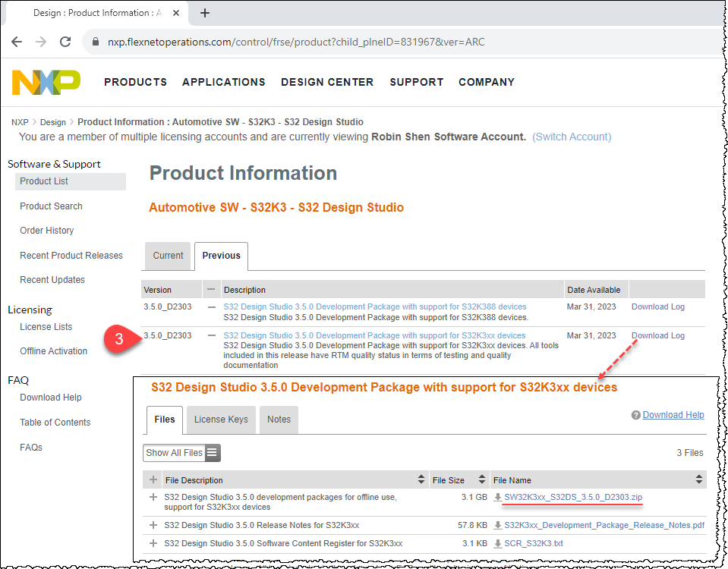Reload the page with the refresh icon

[x=65, y=42]
